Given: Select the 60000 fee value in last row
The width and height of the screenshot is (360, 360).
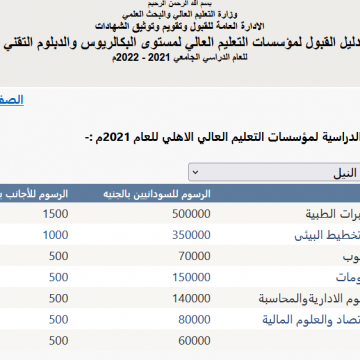Looking at the screenshot, I should 194,341.
